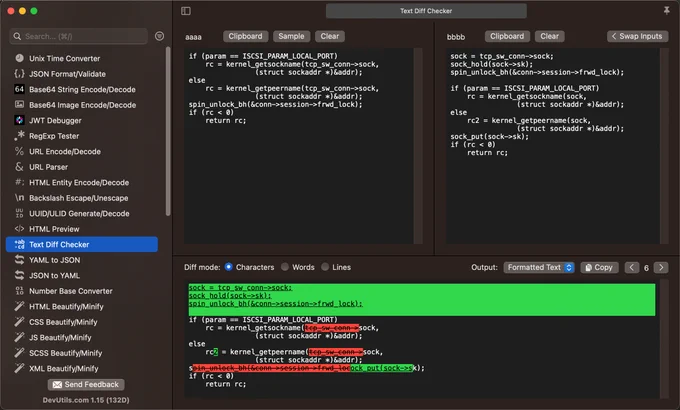This screenshot has width=680, height=410.
Task: Open the sidebar filter options icon
Action: pyautogui.click(x=160, y=36)
